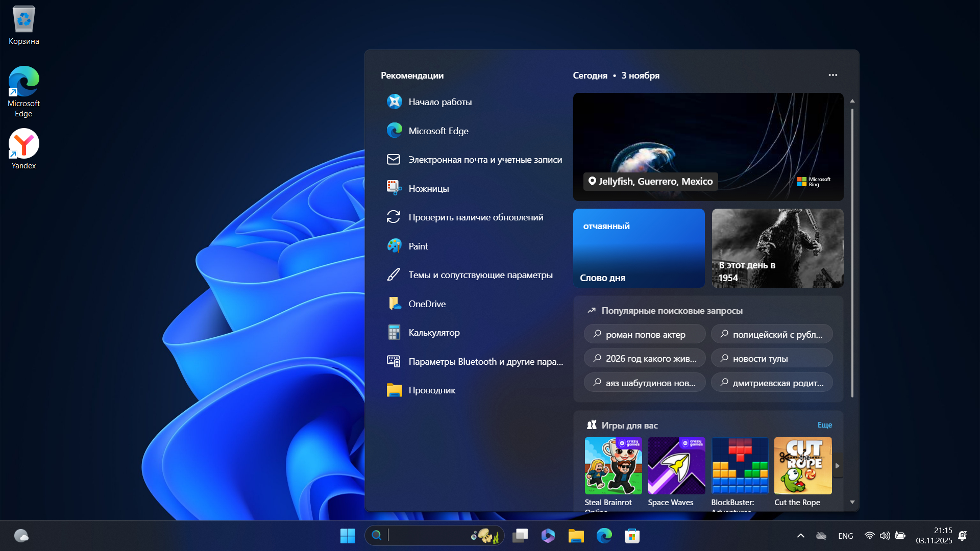Open Проводник file explorer entry
The image size is (980, 551).
(x=431, y=390)
